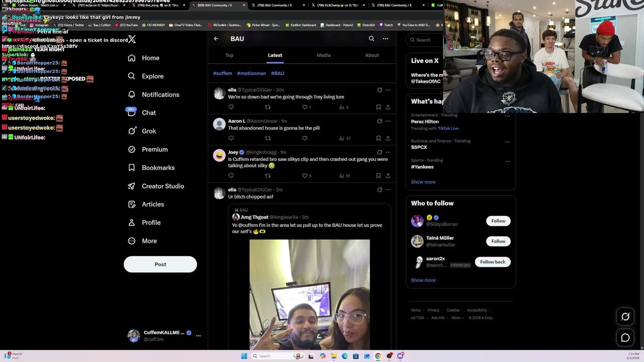
Task: Repost Joey's post about Cuffem
Action: 268,175
